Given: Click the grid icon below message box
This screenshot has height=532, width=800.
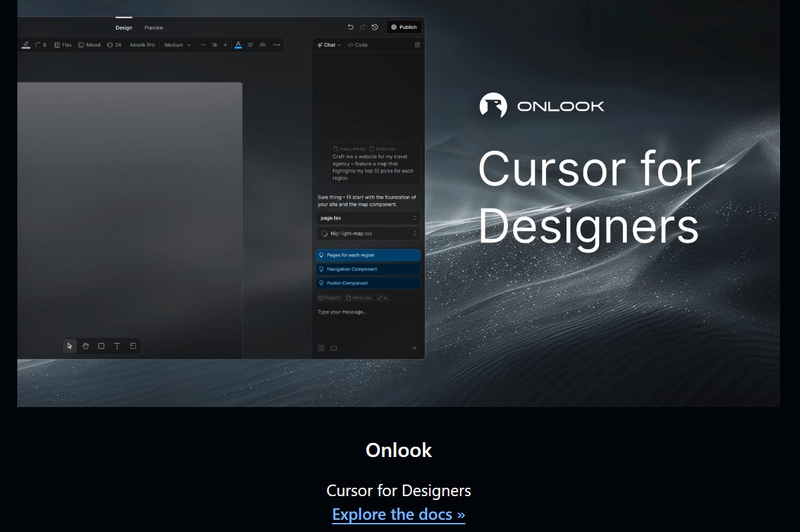Looking at the screenshot, I should click(x=321, y=348).
